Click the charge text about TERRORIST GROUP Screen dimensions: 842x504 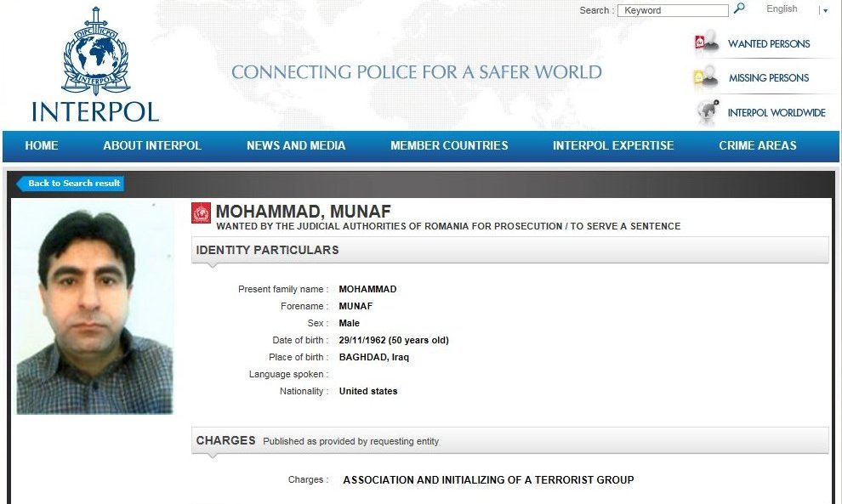coord(488,480)
